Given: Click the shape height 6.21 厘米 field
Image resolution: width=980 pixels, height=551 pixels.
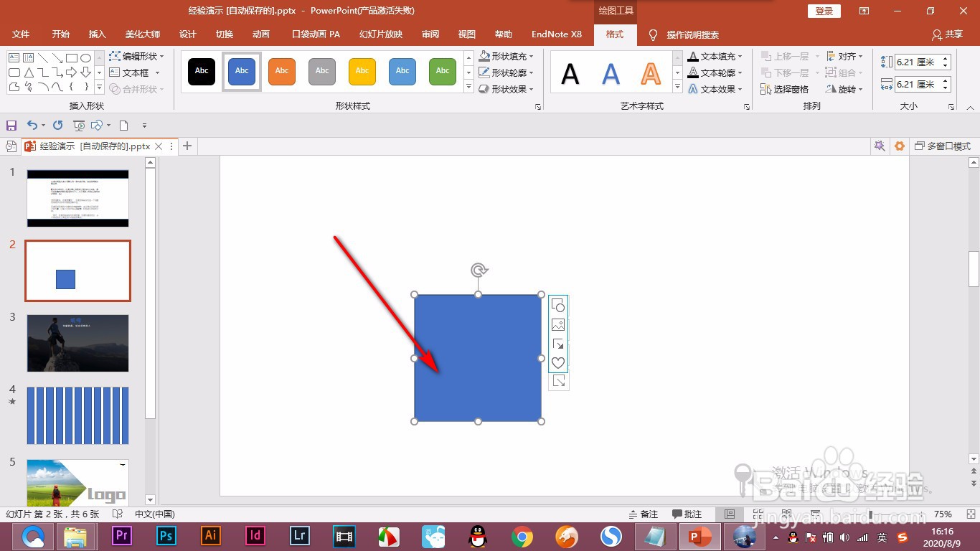Looking at the screenshot, I should click(918, 62).
